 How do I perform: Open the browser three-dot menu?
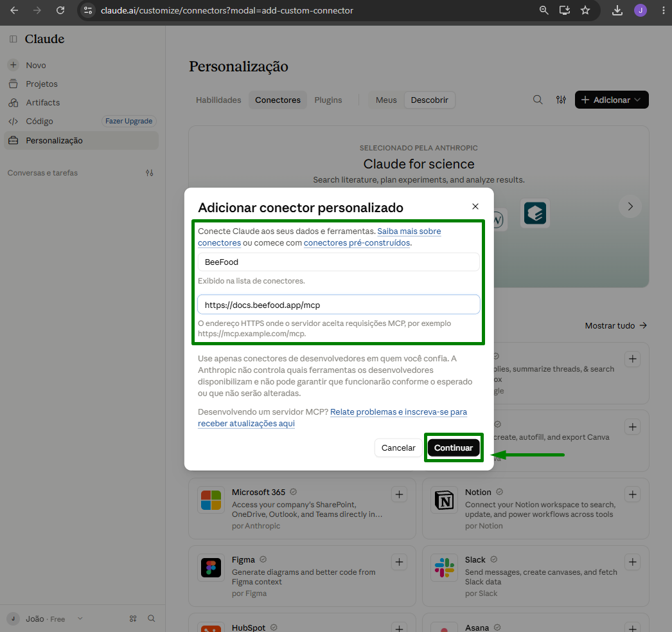(663, 10)
